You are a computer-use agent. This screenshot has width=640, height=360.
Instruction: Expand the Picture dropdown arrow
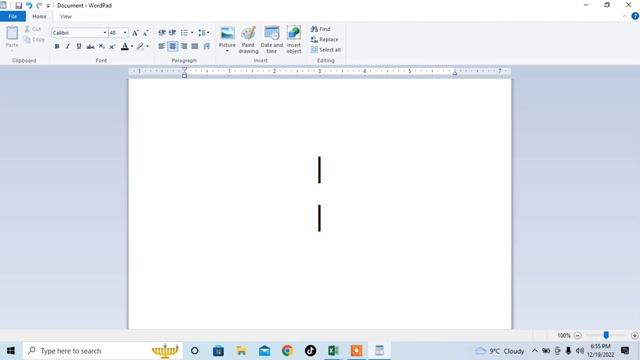pyautogui.click(x=227, y=51)
